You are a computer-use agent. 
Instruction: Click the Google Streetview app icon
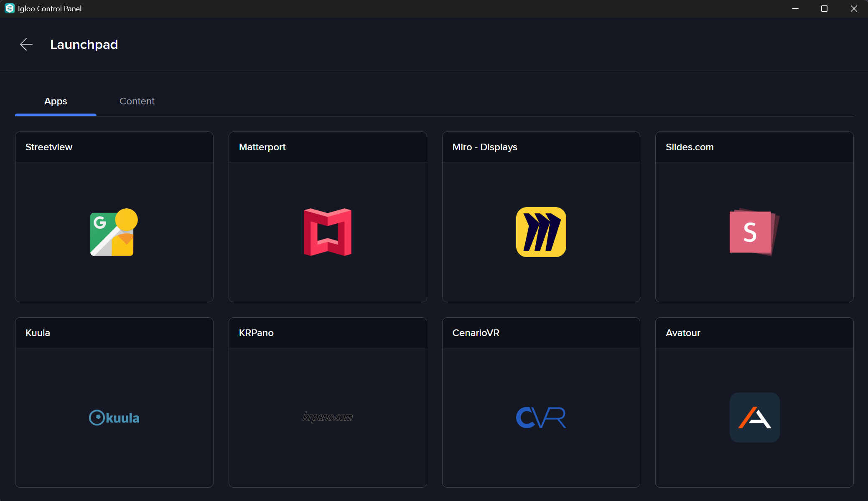click(114, 232)
